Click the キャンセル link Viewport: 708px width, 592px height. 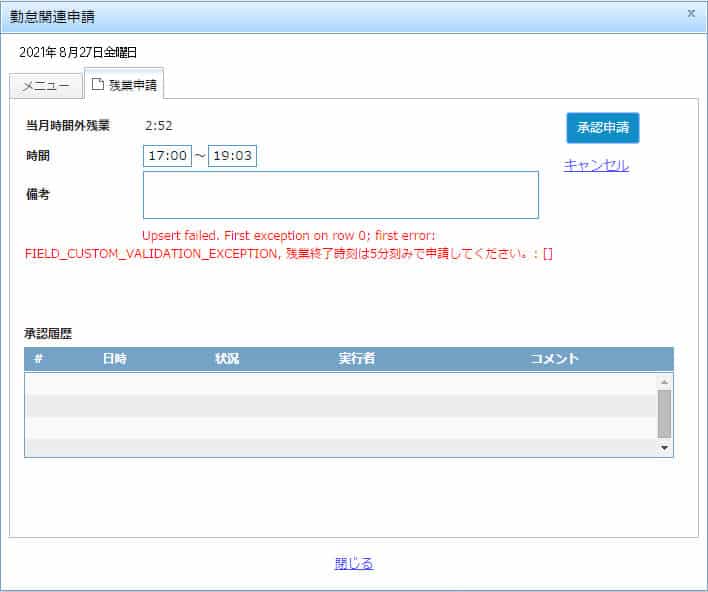point(596,166)
